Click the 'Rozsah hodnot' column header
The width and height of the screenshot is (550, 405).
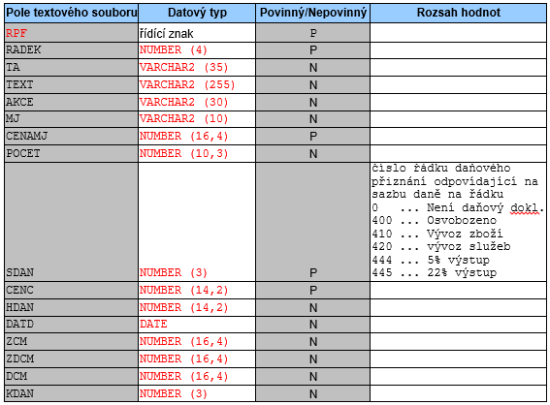[458, 13]
